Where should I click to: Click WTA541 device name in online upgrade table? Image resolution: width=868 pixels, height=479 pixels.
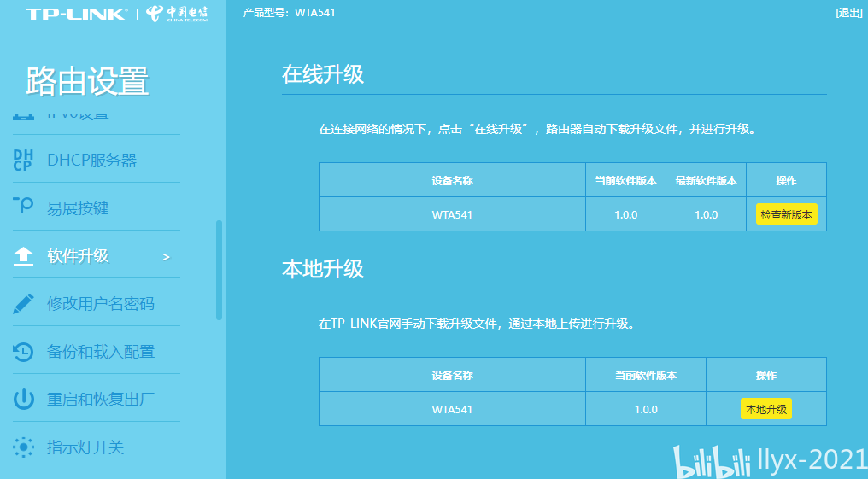(x=452, y=214)
